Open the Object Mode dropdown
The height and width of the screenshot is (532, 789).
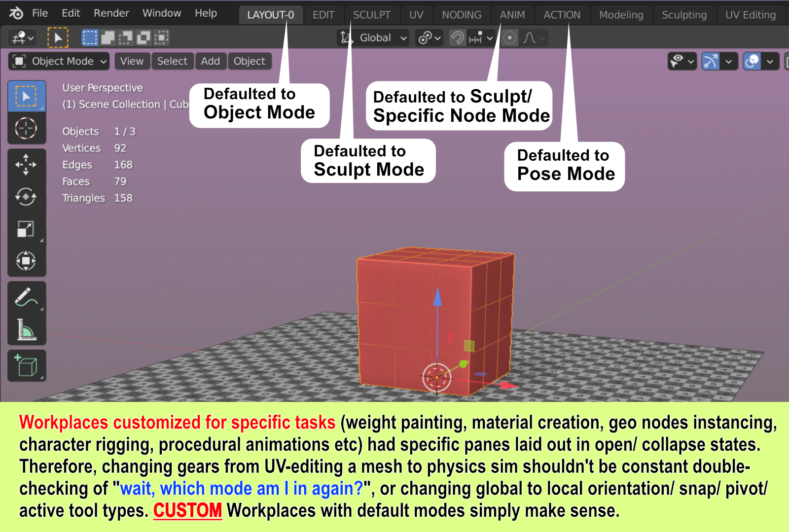59,61
